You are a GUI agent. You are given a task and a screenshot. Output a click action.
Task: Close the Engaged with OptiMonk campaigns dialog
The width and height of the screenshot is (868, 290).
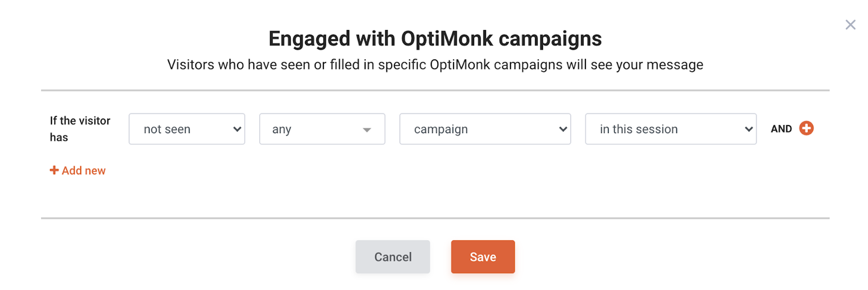pos(850,24)
